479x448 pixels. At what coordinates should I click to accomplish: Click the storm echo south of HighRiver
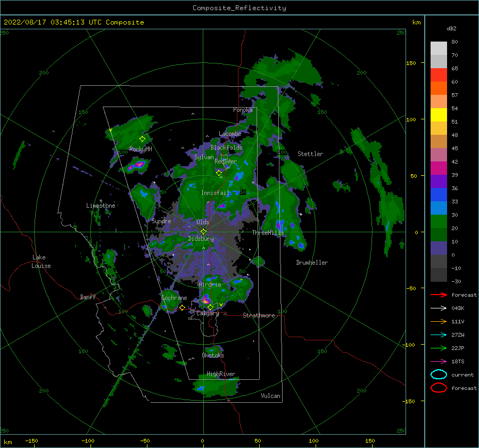point(216,386)
